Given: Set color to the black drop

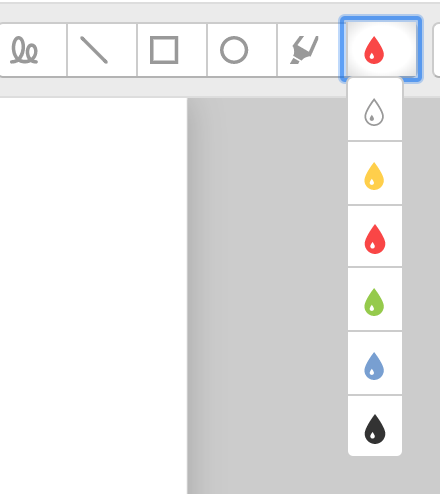Looking at the screenshot, I should (375, 426).
